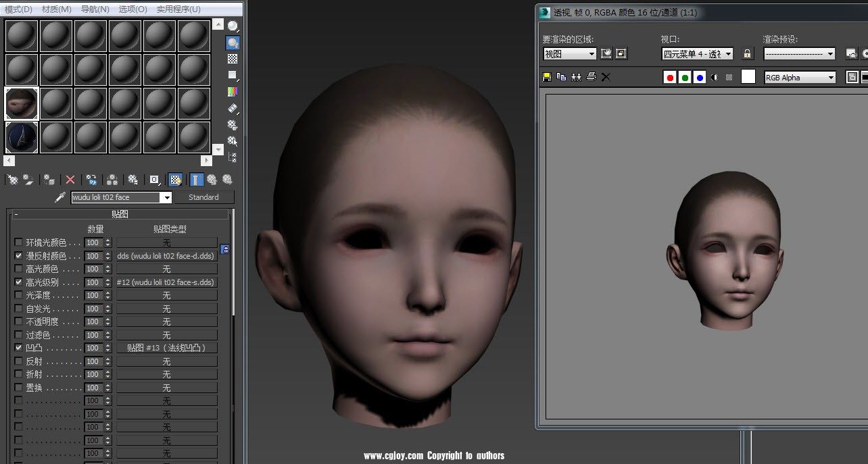Click the Get Material icon
The image size is (868, 464).
coord(12,179)
